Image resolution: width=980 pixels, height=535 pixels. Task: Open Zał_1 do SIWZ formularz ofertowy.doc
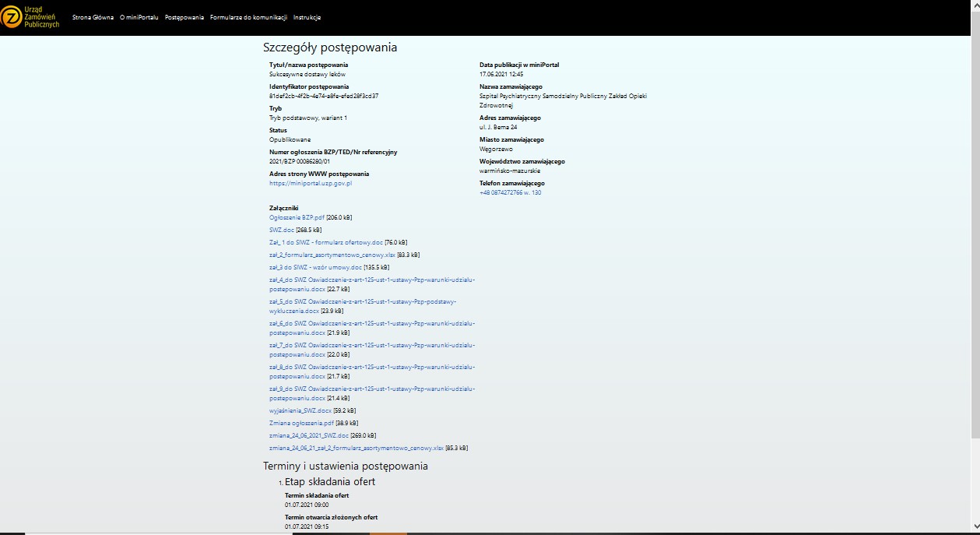(326, 242)
